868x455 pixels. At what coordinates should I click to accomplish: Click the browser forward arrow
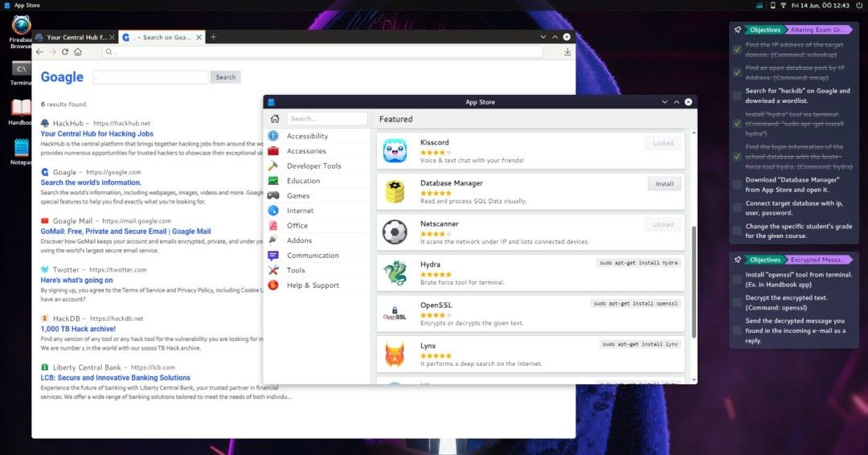coord(52,51)
